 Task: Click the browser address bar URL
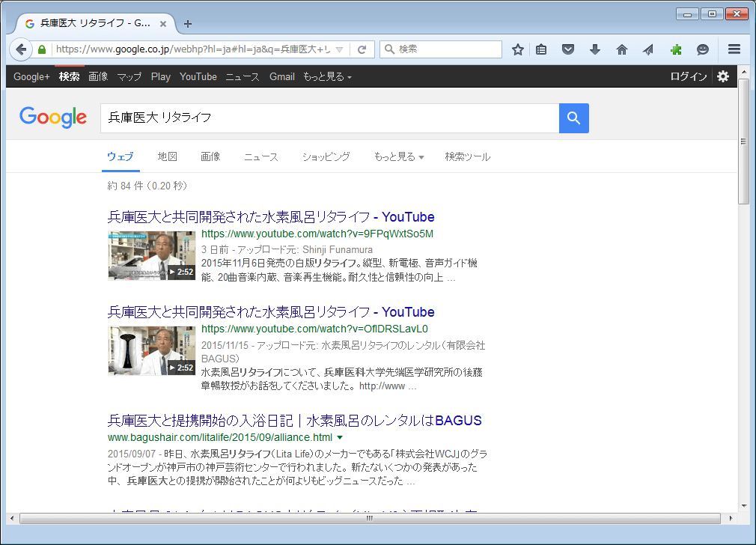(x=193, y=49)
